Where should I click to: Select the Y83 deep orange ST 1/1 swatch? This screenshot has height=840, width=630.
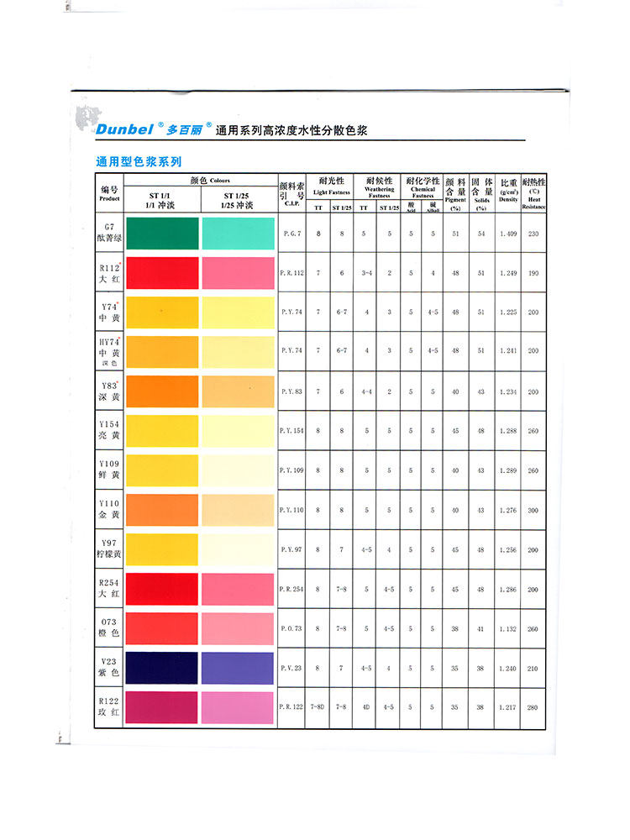[x=162, y=391]
